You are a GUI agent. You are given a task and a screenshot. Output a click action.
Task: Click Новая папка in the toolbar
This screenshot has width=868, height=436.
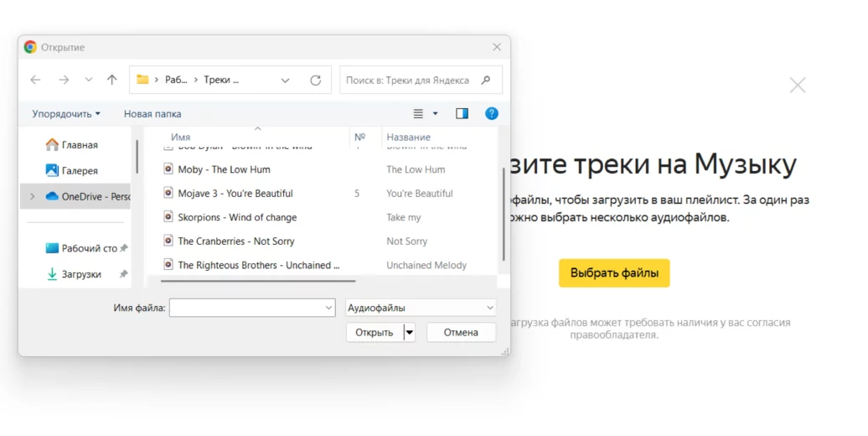click(152, 113)
